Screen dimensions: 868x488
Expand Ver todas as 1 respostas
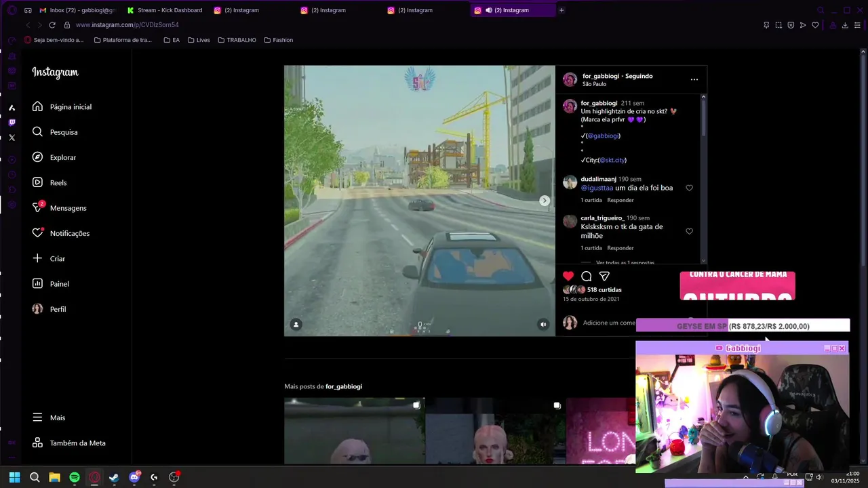[x=625, y=262]
